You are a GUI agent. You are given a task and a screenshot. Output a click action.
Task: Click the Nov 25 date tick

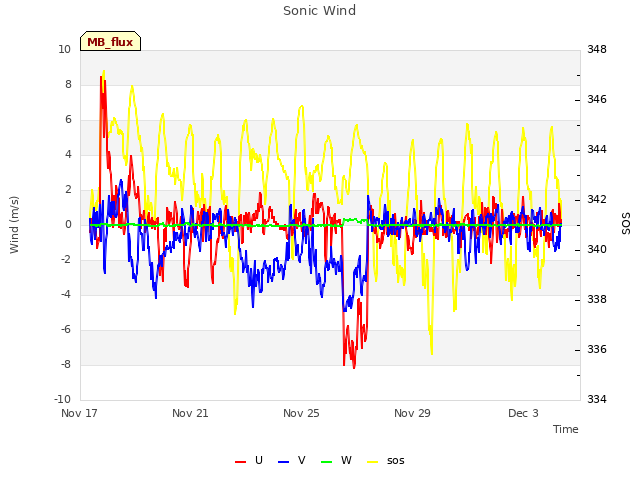301,413
